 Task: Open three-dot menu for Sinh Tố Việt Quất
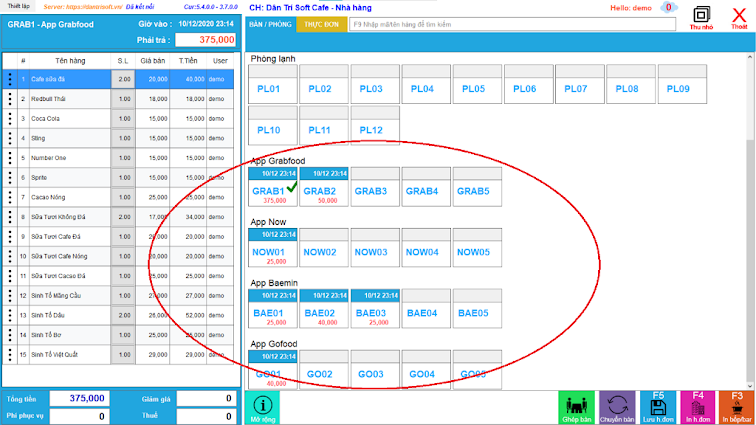coord(10,355)
